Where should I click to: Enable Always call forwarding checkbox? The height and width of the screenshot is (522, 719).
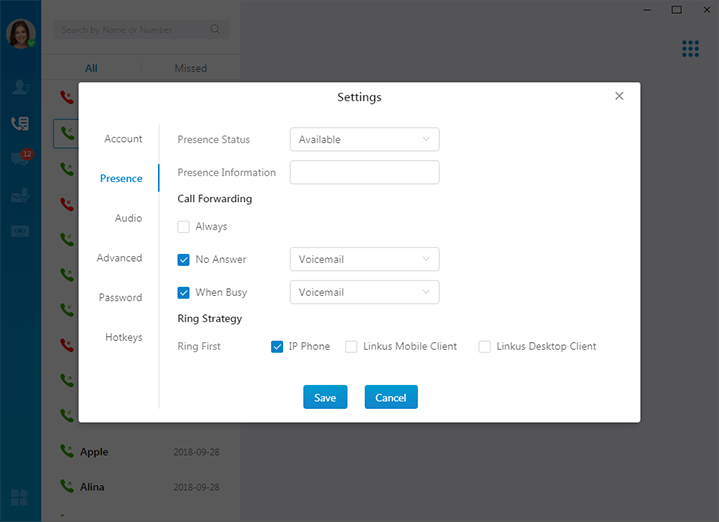tap(183, 227)
